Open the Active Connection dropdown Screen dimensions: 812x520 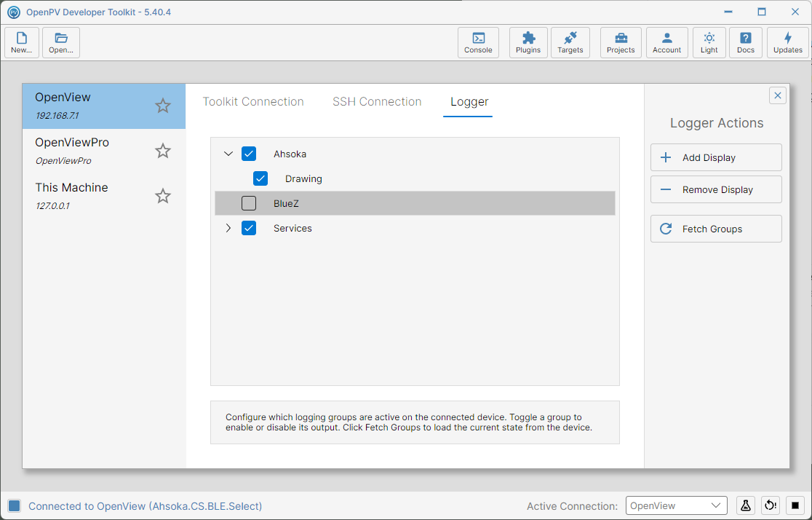(677, 505)
